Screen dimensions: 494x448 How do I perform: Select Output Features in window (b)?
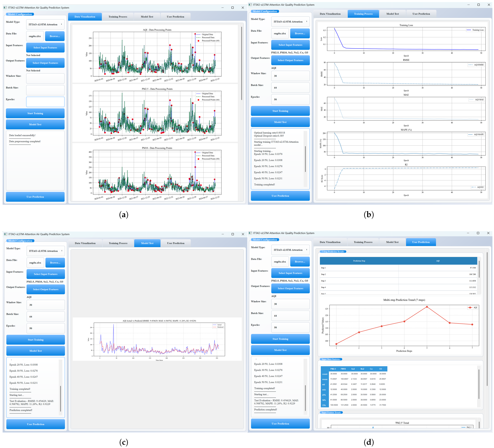[x=290, y=60]
